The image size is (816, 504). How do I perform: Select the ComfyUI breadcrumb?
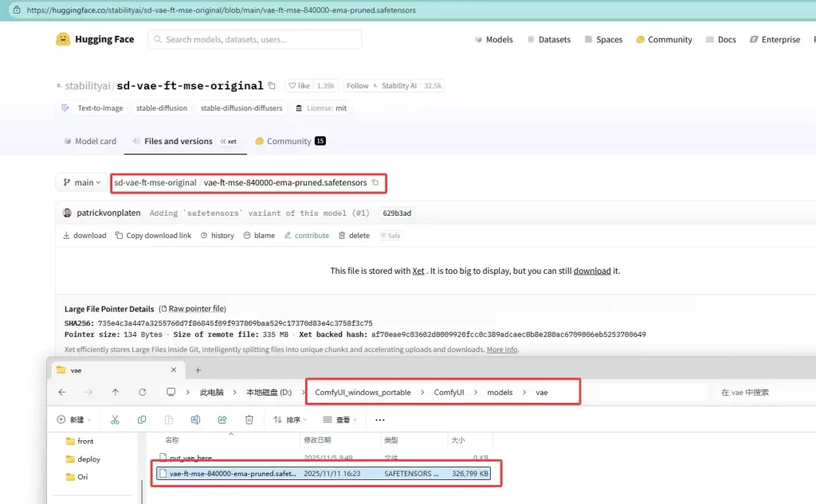[449, 393]
